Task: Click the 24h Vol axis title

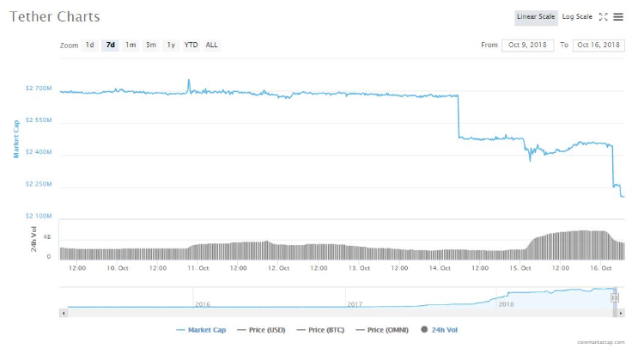Action: click(33, 239)
